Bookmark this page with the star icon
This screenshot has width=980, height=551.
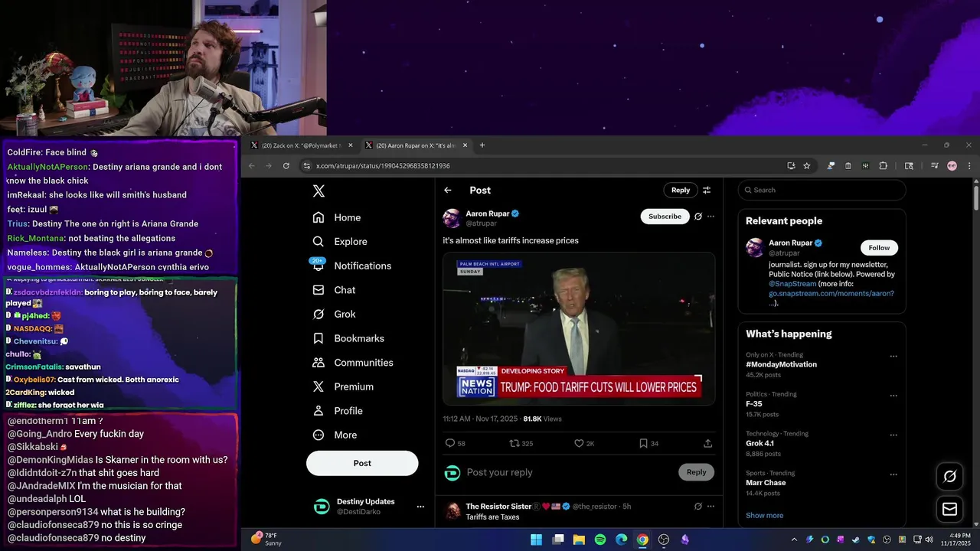pyautogui.click(x=806, y=166)
